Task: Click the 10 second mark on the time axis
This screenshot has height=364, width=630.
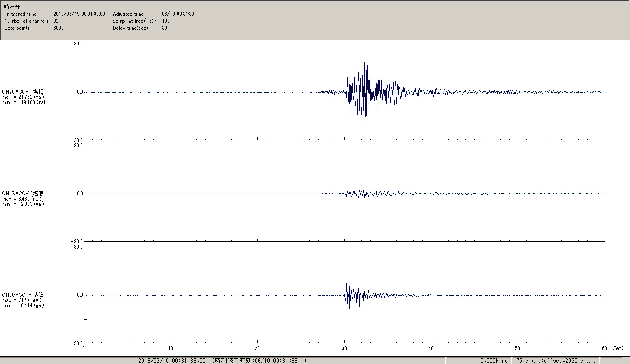Action: 170,348
